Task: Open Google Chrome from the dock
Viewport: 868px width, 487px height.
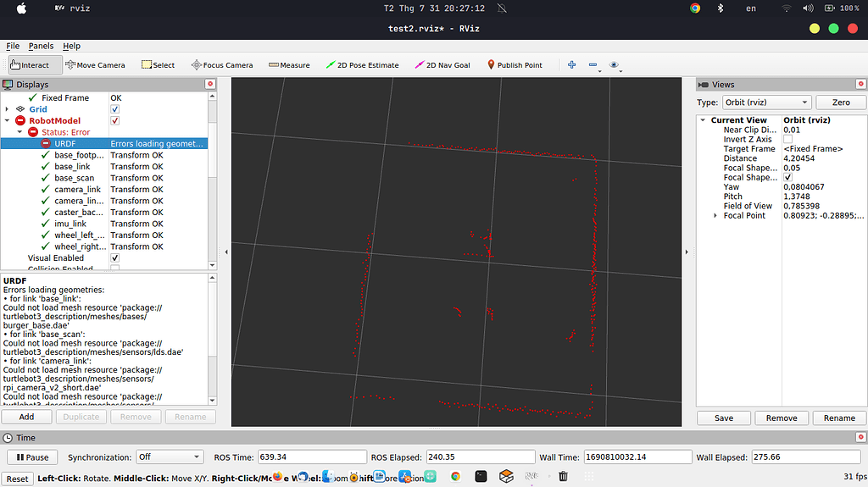Action: pos(455,476)
